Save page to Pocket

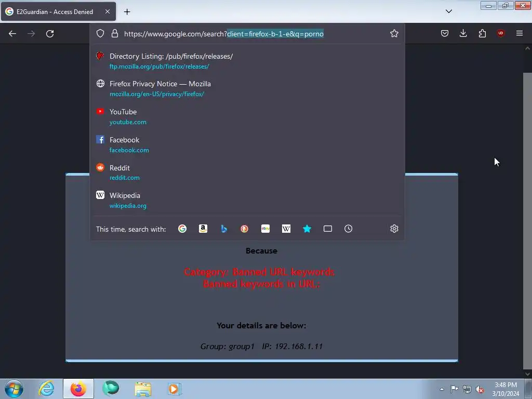tap(445, 33)
